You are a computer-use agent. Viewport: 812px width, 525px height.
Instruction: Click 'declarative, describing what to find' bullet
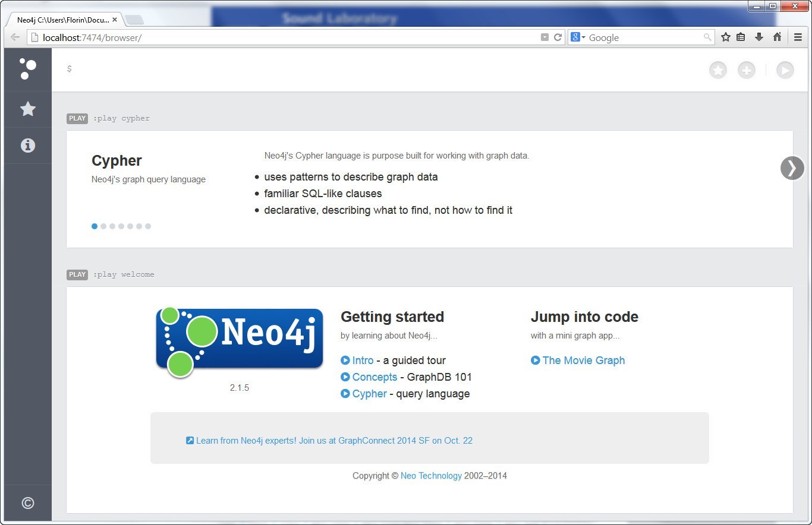coord(388,210)
